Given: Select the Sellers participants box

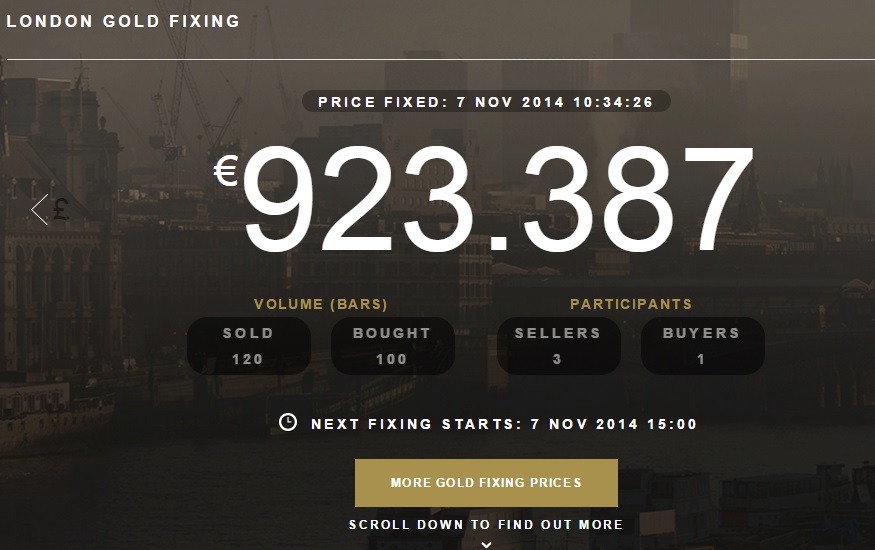Looking at the screenshot, I should coord(558,346).
